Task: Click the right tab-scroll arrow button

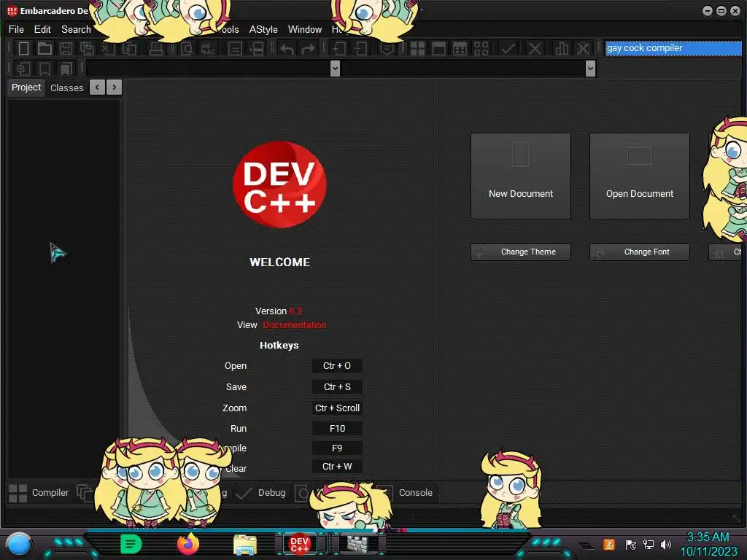Action: [x=115, y=87]
